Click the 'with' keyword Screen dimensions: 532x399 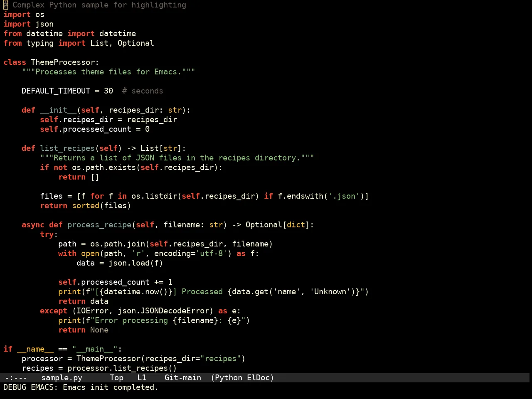(67, 254)
